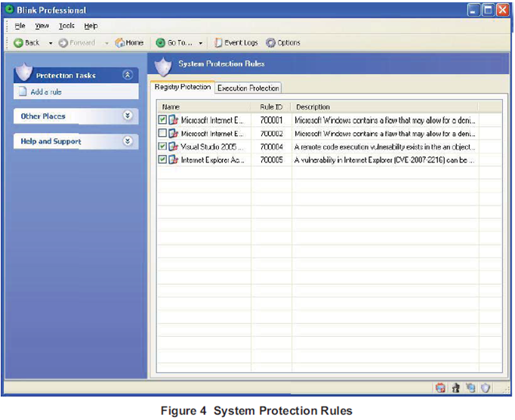Maximize the Blink Professional window
This screenshot has height=420, width=515.
tap(488, 10)
